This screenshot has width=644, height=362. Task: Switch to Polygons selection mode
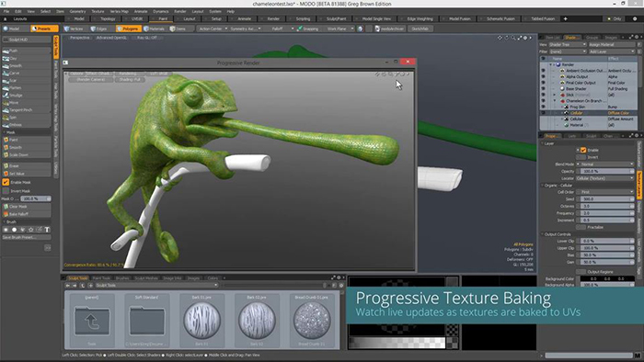[128, 28]
